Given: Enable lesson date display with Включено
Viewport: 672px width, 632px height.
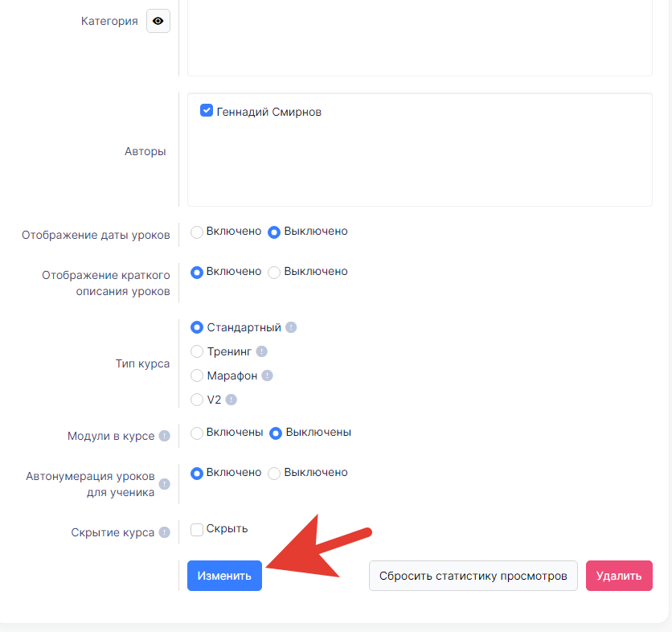Looking at the screenshot, I should (x=197, y=232).
